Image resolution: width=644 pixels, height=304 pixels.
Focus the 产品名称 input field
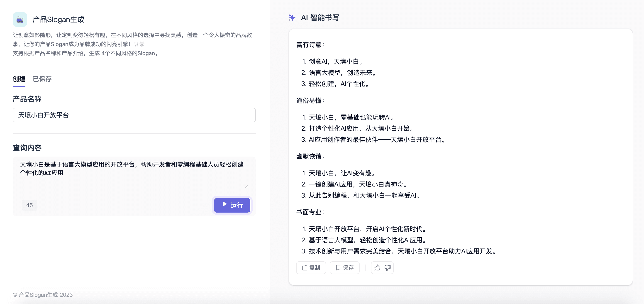click(134, 115)
